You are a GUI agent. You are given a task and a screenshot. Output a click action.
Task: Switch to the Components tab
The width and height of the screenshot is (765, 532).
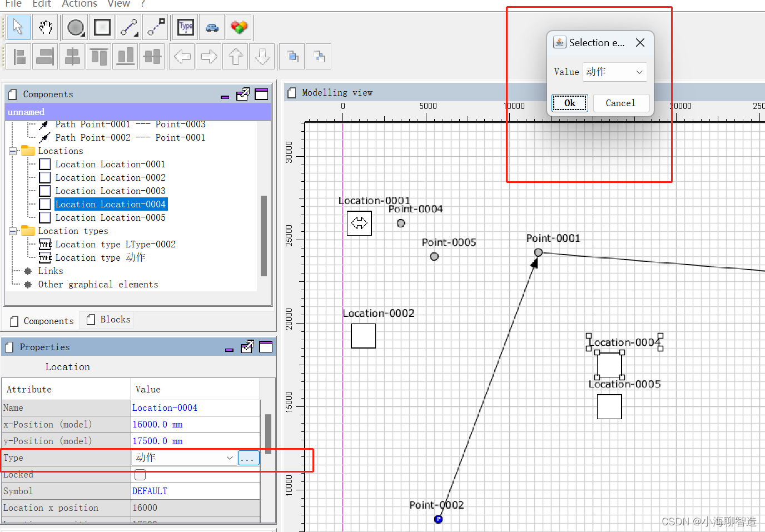coord(42,321)
